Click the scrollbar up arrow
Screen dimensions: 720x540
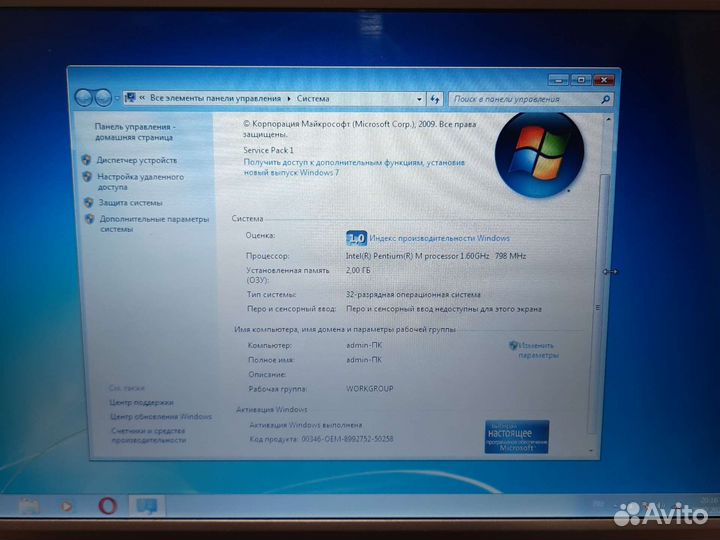click(x=608, y=119)
